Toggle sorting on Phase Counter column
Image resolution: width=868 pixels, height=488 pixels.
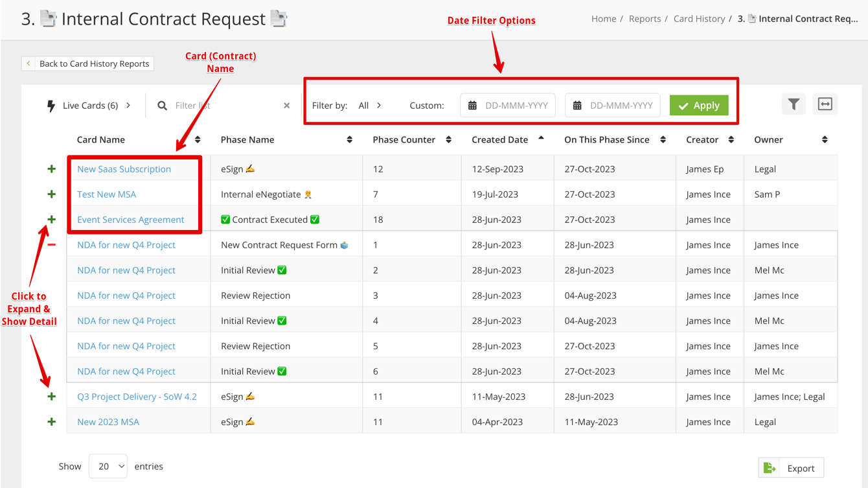449,139
